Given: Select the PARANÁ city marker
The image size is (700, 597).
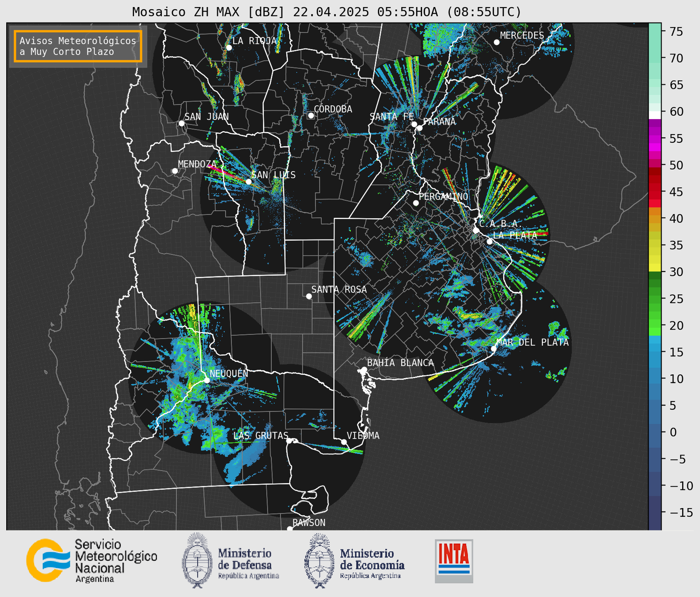Looking at the screenshot, I should (x=420, y=128).
